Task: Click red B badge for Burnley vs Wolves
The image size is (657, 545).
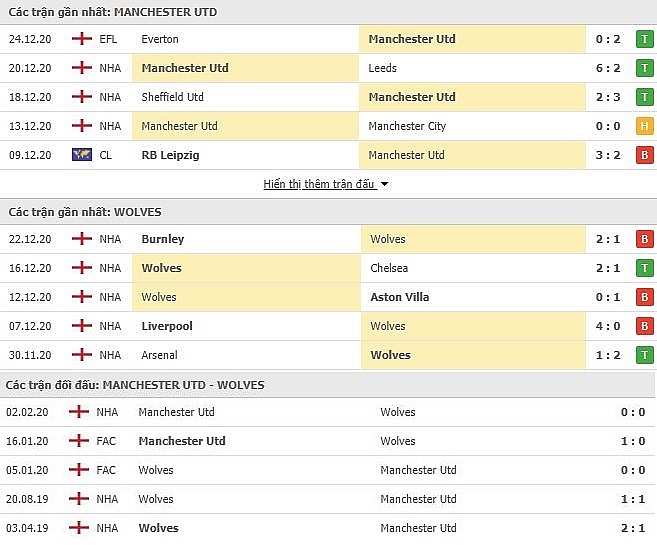Action: tap(644, 239)
